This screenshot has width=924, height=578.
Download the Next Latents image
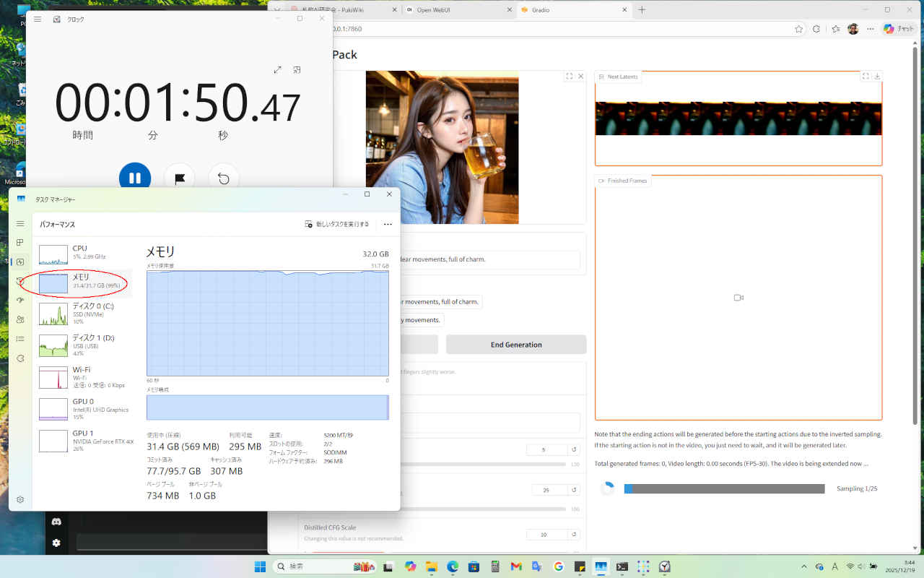(x=877, y=76)
